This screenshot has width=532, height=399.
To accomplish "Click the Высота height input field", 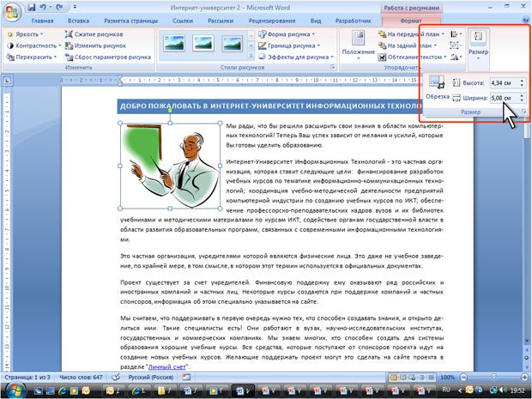I will pos(504,82).
